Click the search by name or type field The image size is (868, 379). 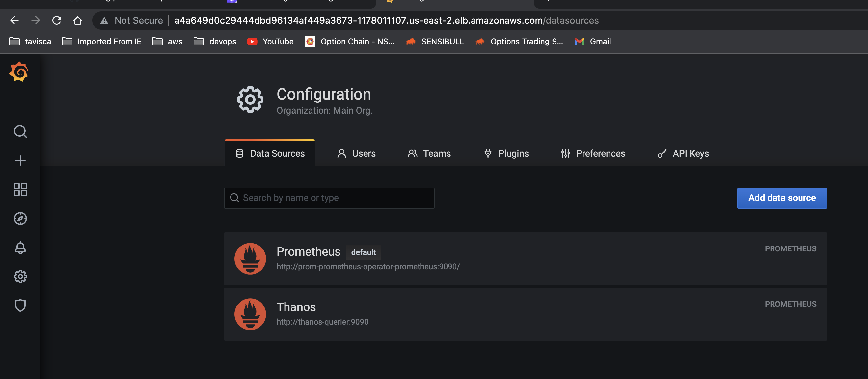[329, 198]
